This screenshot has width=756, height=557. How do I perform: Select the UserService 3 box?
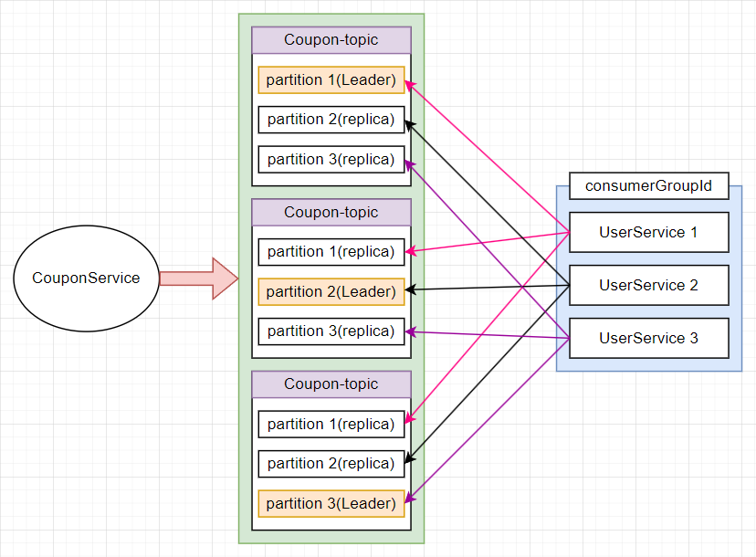click(x=649, y=338)
